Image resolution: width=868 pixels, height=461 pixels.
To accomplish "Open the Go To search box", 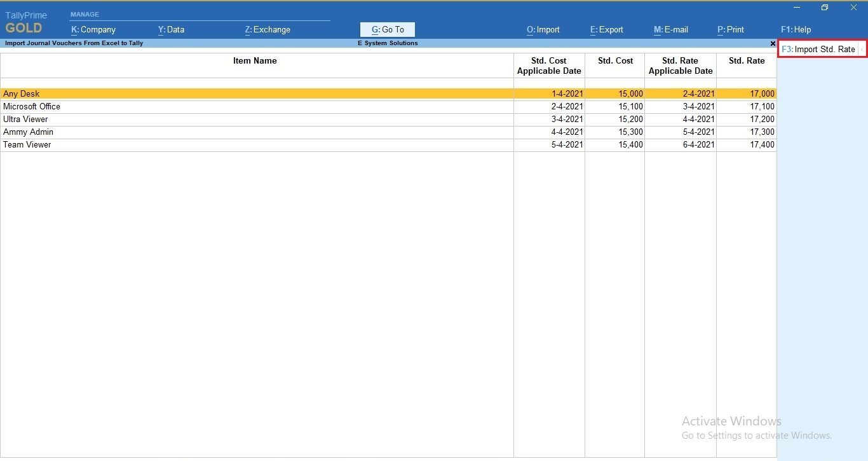I will coord(388,29).
